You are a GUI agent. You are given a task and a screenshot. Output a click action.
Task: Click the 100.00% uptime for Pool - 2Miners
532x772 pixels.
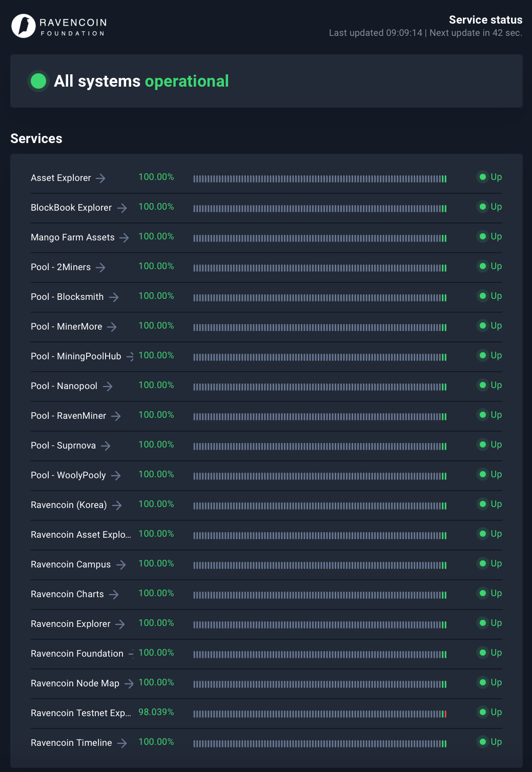point(156,266)
